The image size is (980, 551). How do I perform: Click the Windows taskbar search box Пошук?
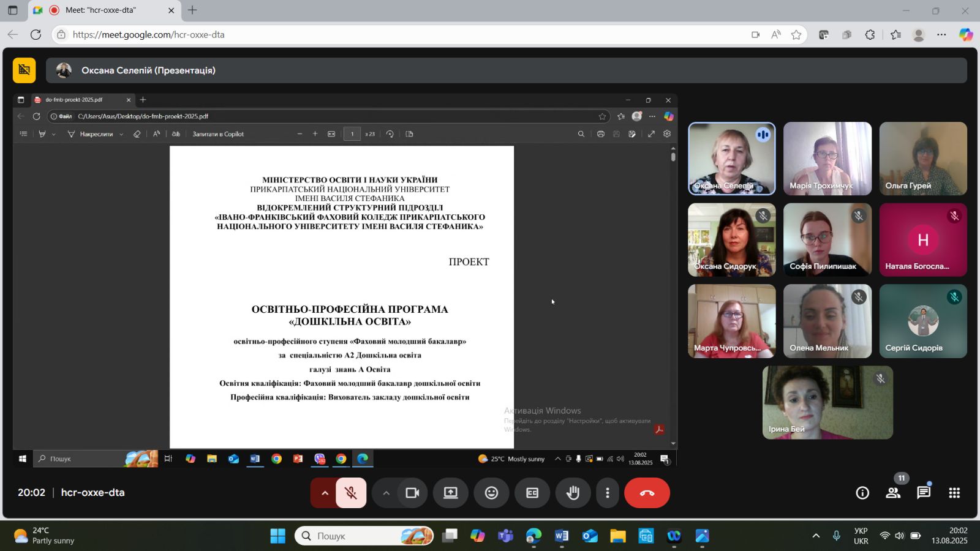pos(364,536)
